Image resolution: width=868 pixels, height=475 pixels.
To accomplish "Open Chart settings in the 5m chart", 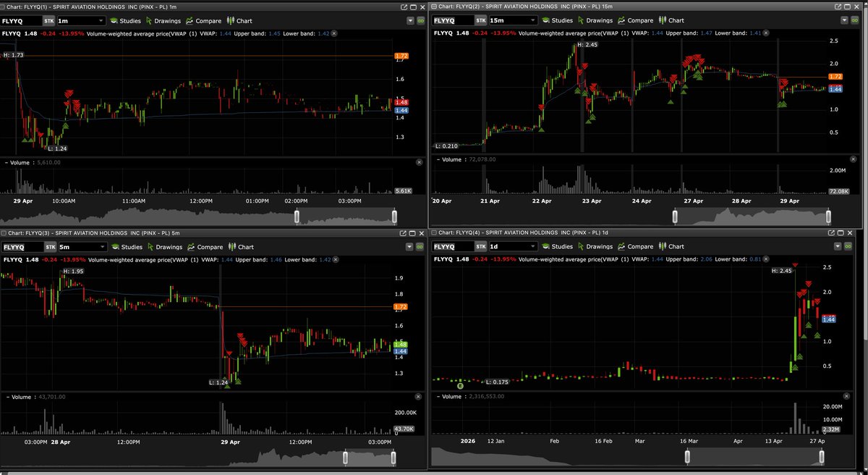I will point(240,247).
